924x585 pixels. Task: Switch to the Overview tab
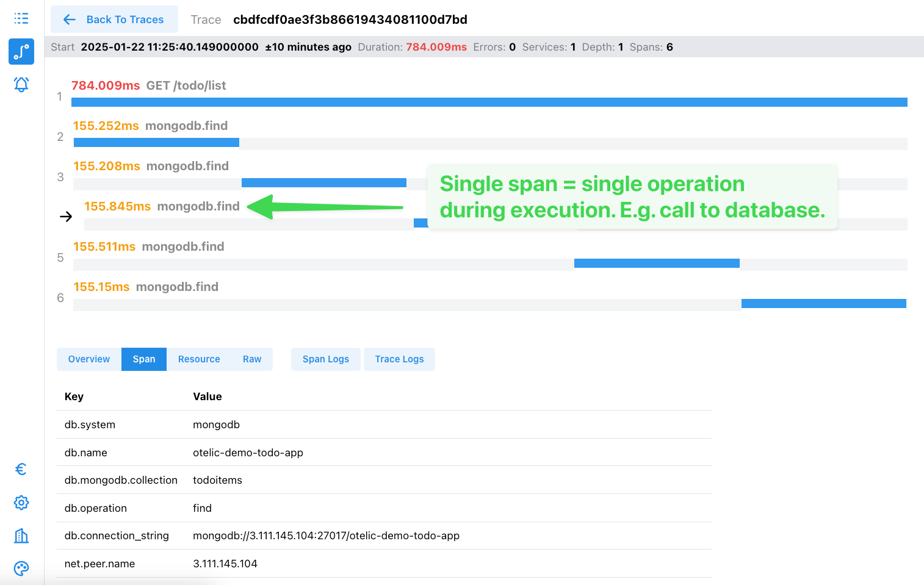coord(89,359)
